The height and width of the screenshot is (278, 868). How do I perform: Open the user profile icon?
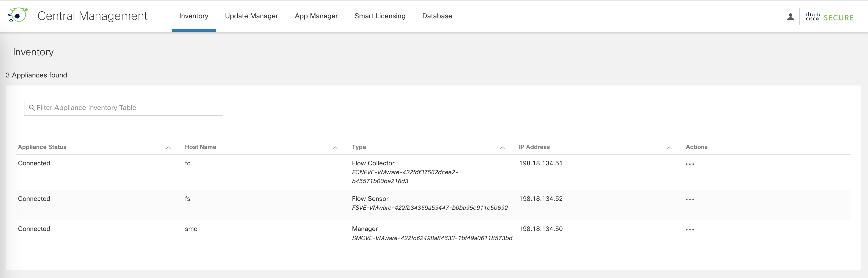790,16
